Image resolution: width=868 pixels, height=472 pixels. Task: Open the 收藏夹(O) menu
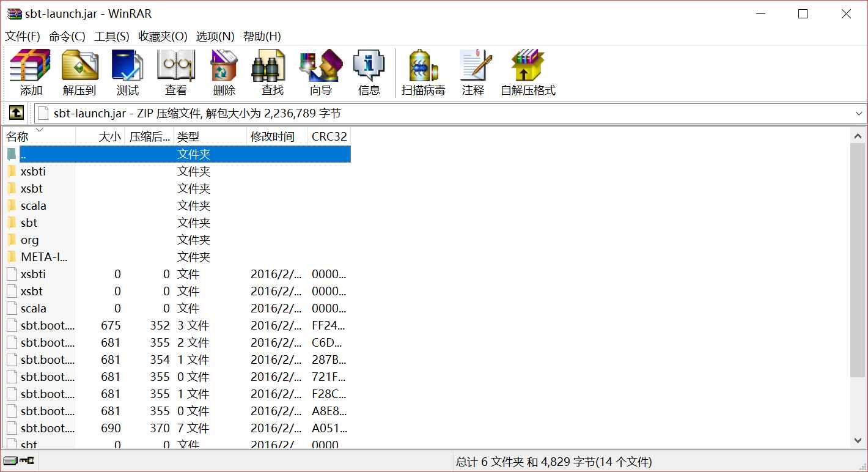click(163, 36)
